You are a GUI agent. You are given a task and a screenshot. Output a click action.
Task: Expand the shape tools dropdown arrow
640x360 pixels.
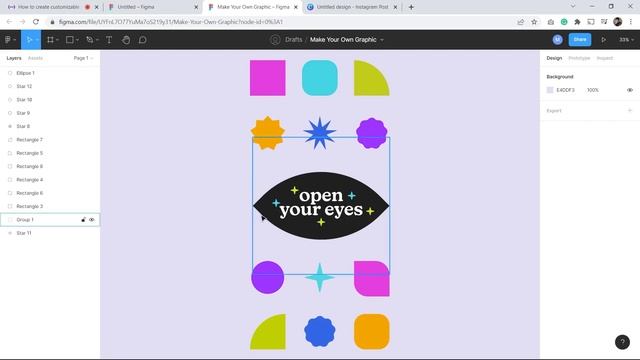coord(77,40)
